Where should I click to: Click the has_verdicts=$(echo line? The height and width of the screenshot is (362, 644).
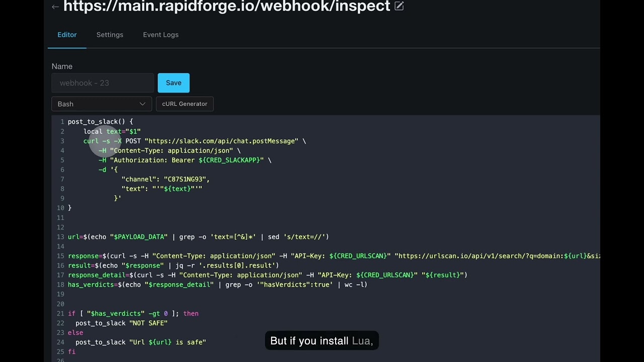tap(217, 285)
